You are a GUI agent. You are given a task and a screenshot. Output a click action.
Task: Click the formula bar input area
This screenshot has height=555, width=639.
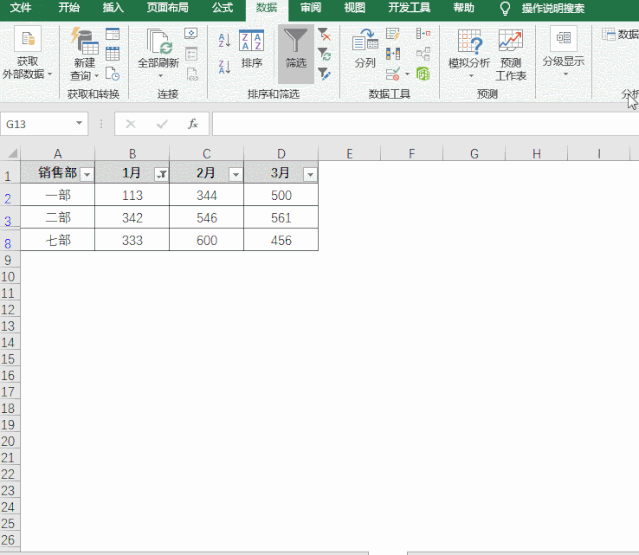425,124
